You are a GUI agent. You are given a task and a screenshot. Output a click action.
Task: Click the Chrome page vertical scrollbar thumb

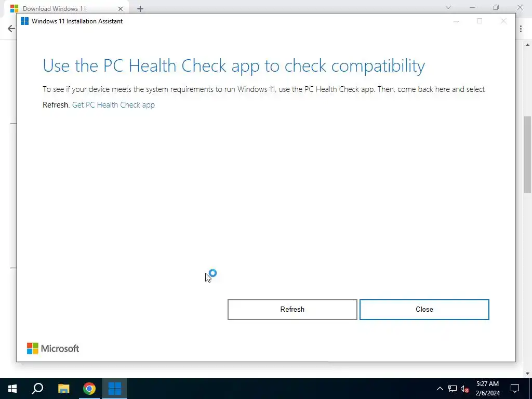point(528,155)
